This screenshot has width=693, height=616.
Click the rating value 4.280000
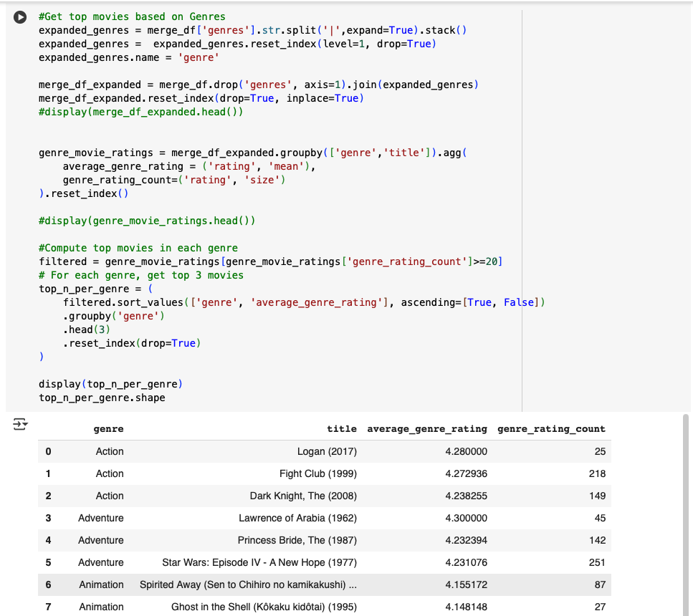(467, 451)
